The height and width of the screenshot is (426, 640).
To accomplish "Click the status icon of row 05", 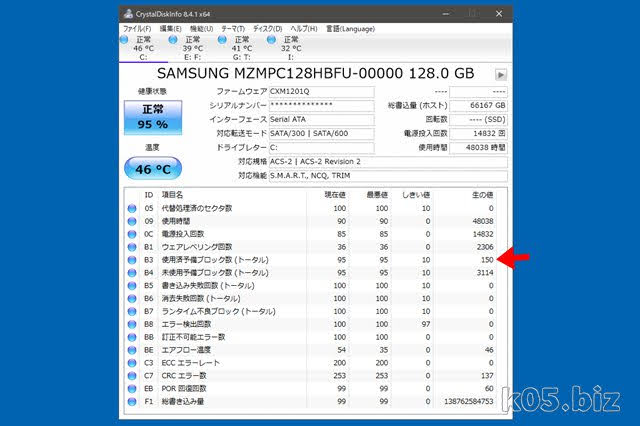I will [132, 209].
